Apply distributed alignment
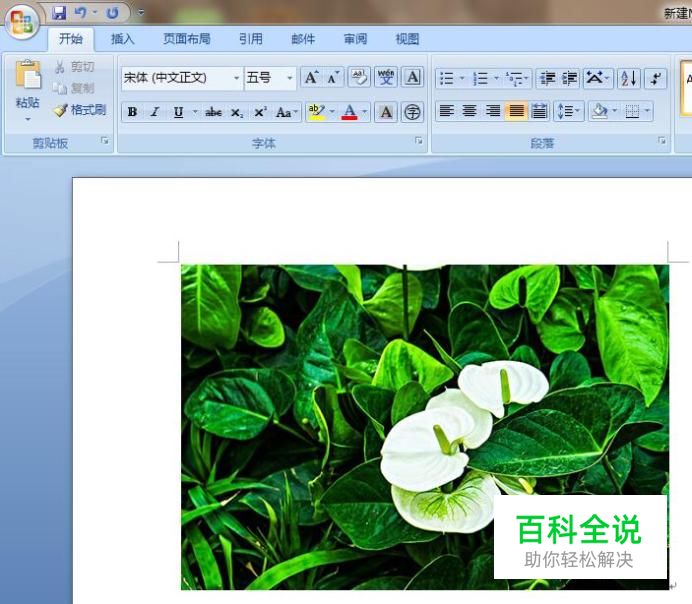Image resolution: width=692 pixels, height=604 pixels. coord(539,111)
